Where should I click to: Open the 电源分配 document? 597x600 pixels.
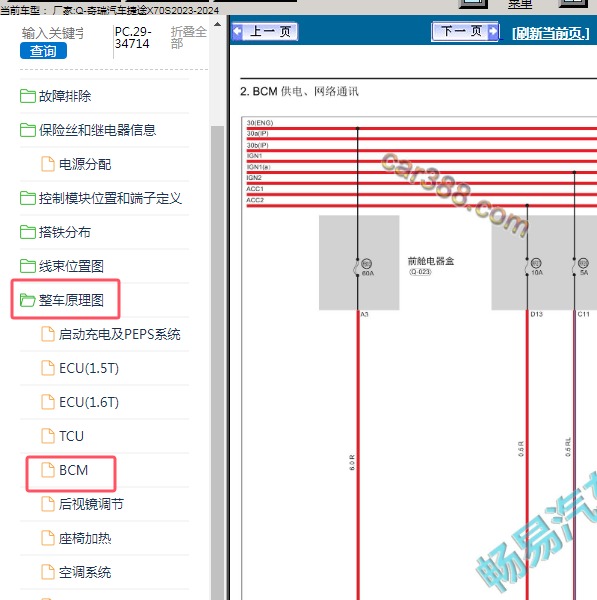76,164
